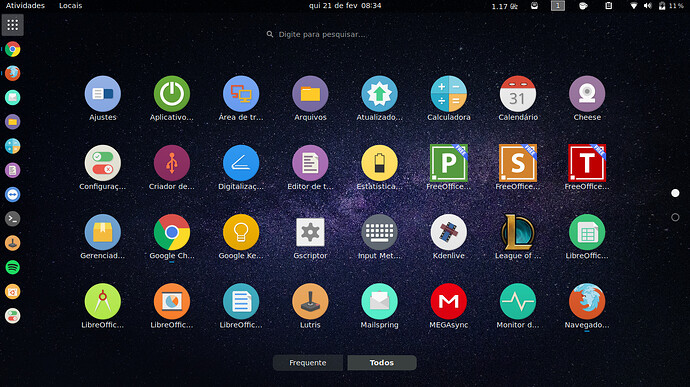
Task: Launch the Aplicativo power icon app
Action: click(172, 94)
